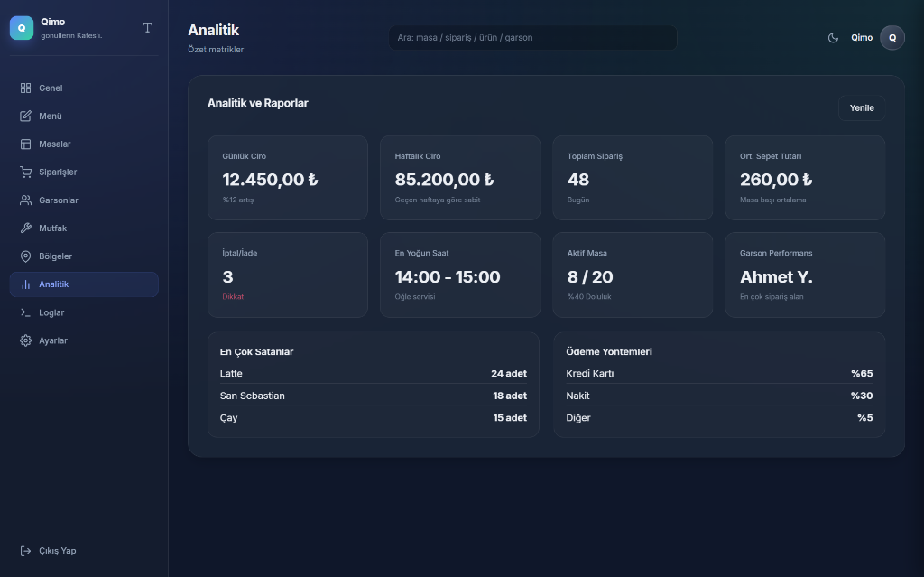Toggle the sidebar with the top T icon
Screen dimensions: 924x577
pyautogui.click(x=147, y=28)
